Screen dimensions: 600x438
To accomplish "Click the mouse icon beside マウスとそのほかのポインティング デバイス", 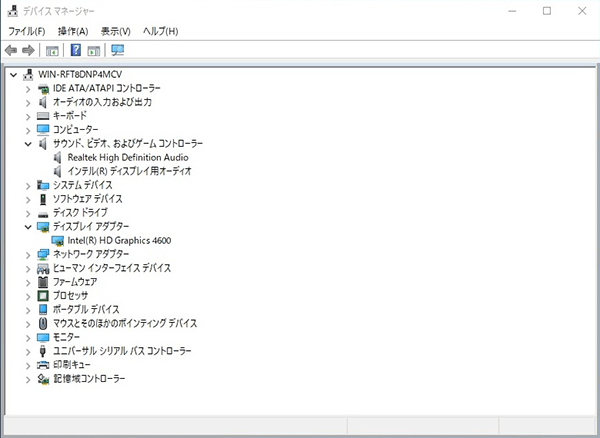I will 43,323.
